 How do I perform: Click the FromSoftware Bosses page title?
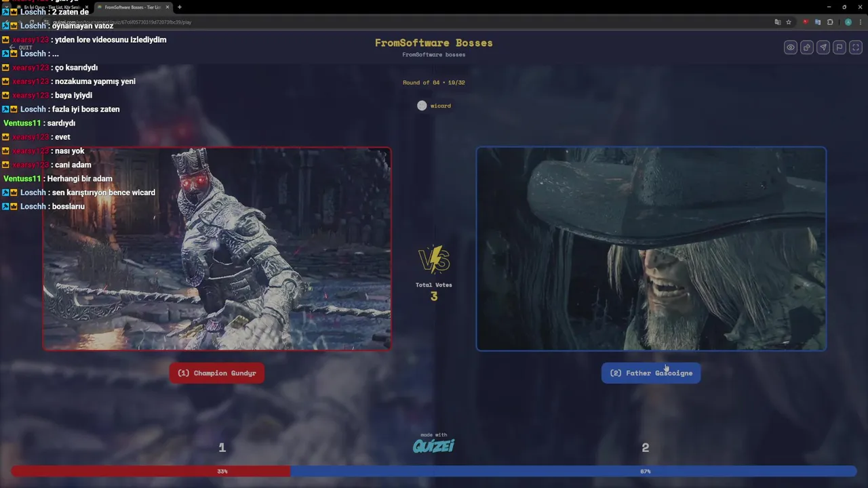434,43
